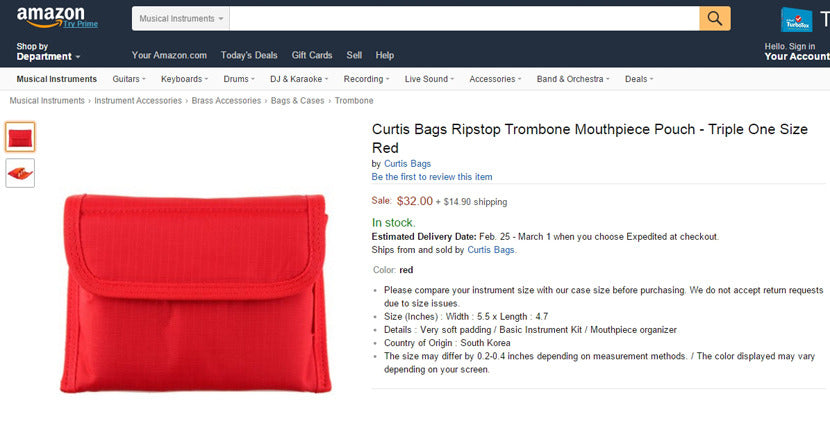This screenshot has height=426, width=830.
Task: Select the second open pouch thumbnail
Action: [x=20, y=172]
